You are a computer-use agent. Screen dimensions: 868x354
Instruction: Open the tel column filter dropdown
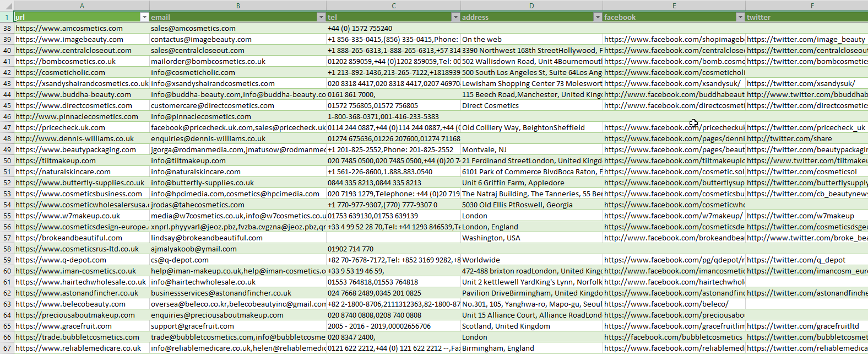[x=455, y=17]
